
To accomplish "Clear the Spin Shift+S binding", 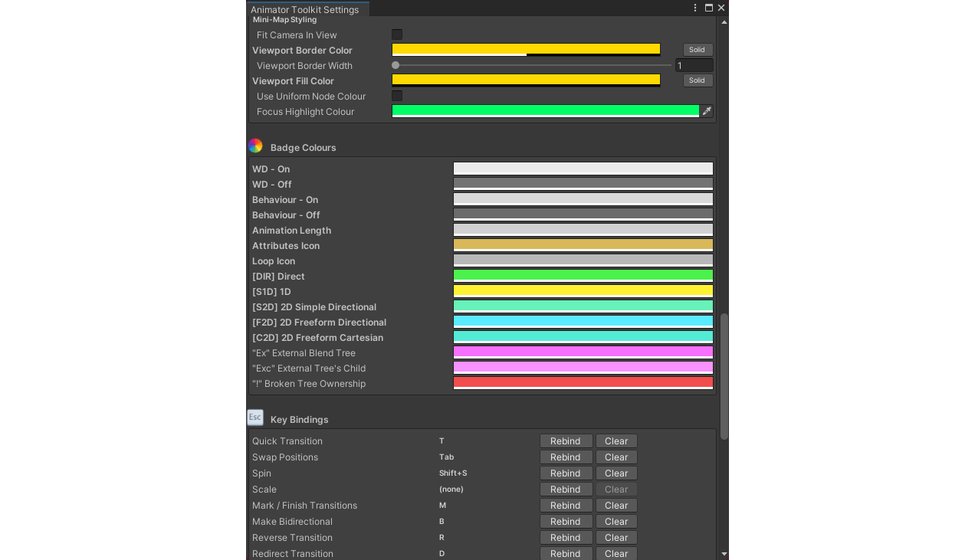I will point(616,473).
